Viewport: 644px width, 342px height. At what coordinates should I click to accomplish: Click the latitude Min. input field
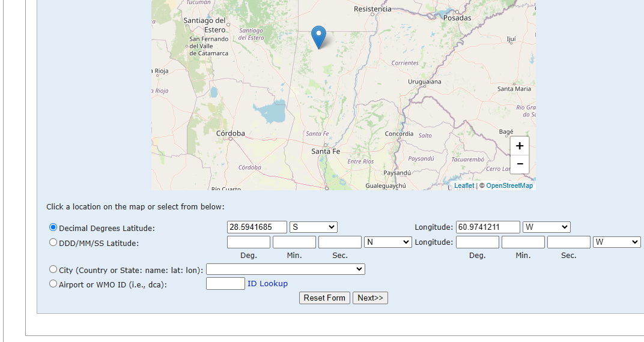[x=294, y=242]
